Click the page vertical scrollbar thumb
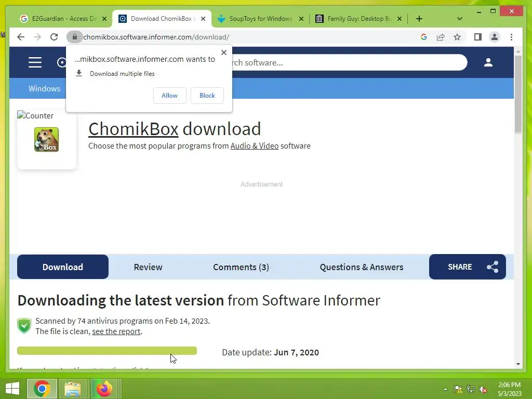The width and height of the screenshot is (532, 399). tap(518, 94)
